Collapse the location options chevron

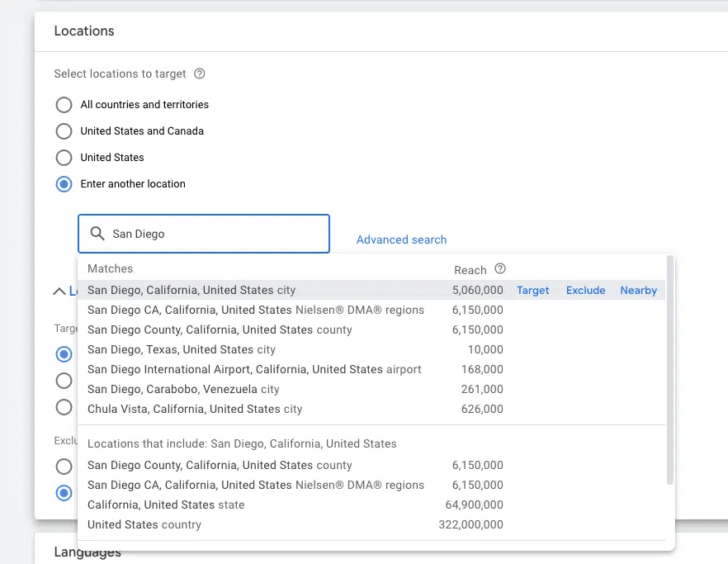coord(59,291)
